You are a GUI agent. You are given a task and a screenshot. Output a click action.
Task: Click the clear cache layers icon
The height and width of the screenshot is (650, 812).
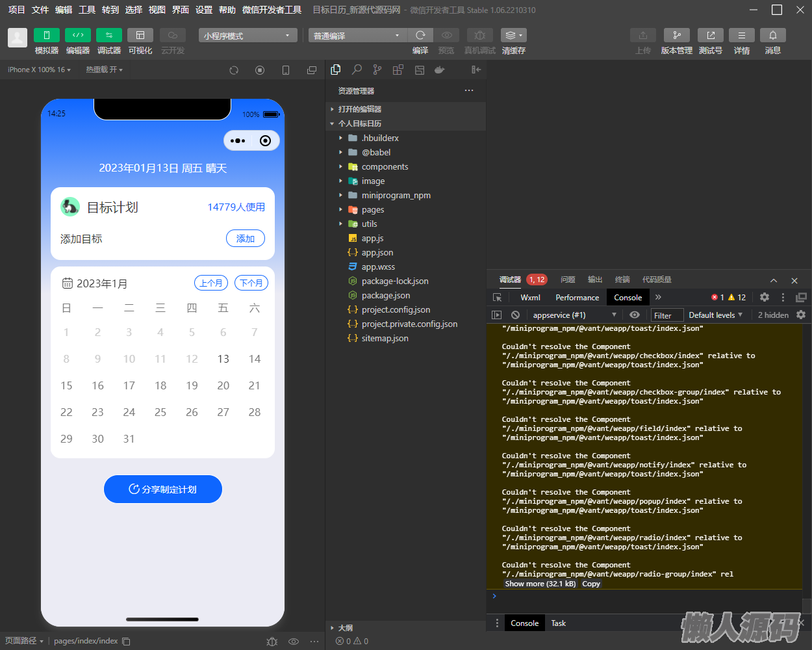pyautogui.click(x=513, y=35)
